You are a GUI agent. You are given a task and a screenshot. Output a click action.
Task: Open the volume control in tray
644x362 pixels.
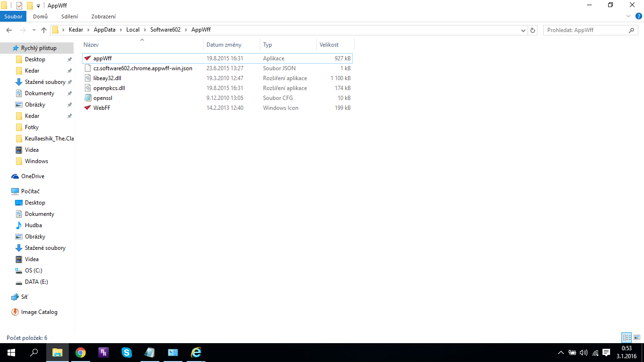tap(584, 353)
